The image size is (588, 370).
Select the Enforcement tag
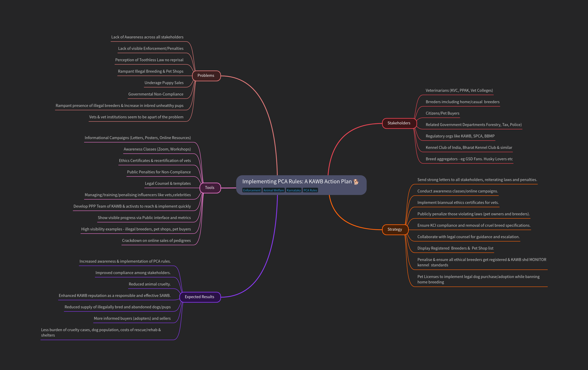pyautogui.click(x=252, y=190)
